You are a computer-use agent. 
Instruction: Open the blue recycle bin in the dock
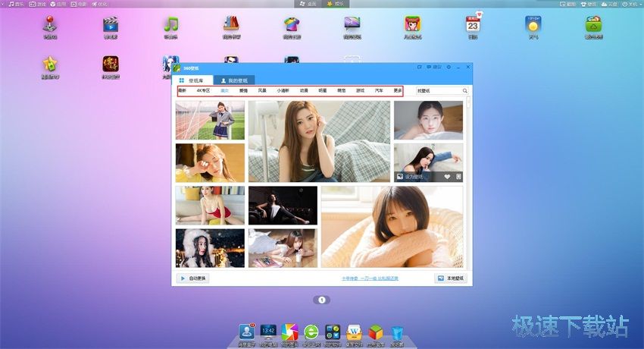pyautogui.click(x=397, y=333)
